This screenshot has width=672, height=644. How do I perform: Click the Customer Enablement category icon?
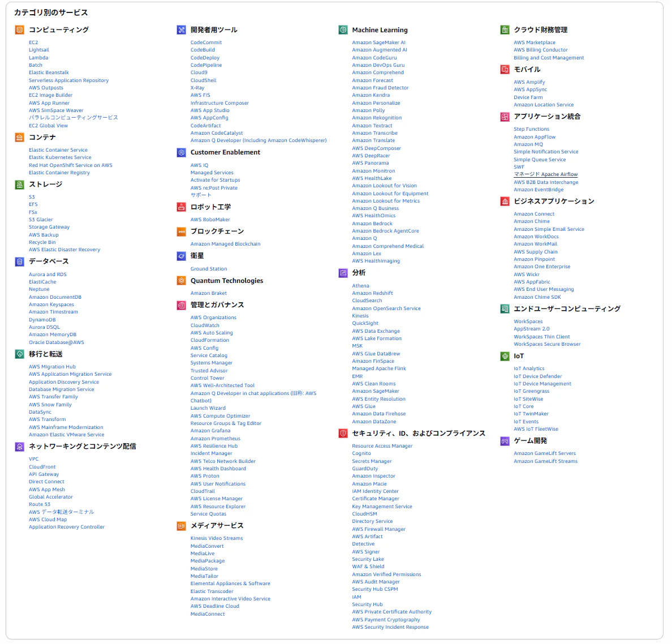click(x=181, y=152)
